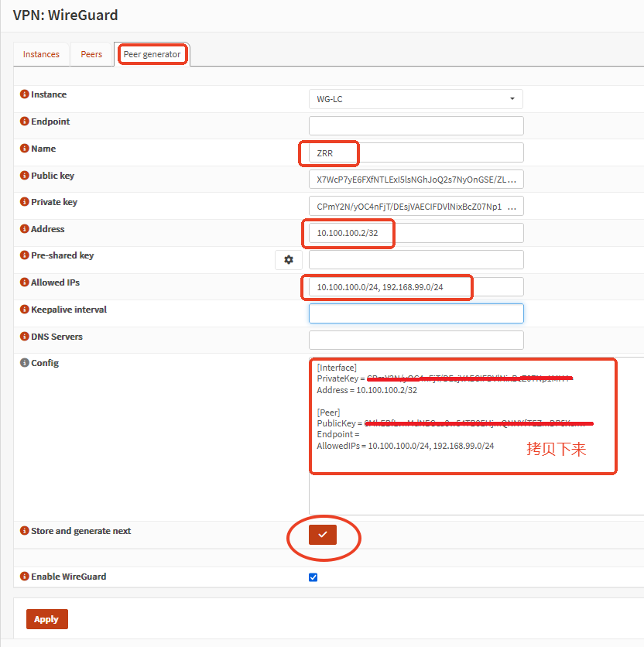Click the Apply button
This screenshot has height=647, width=644.
coord(46,619)
